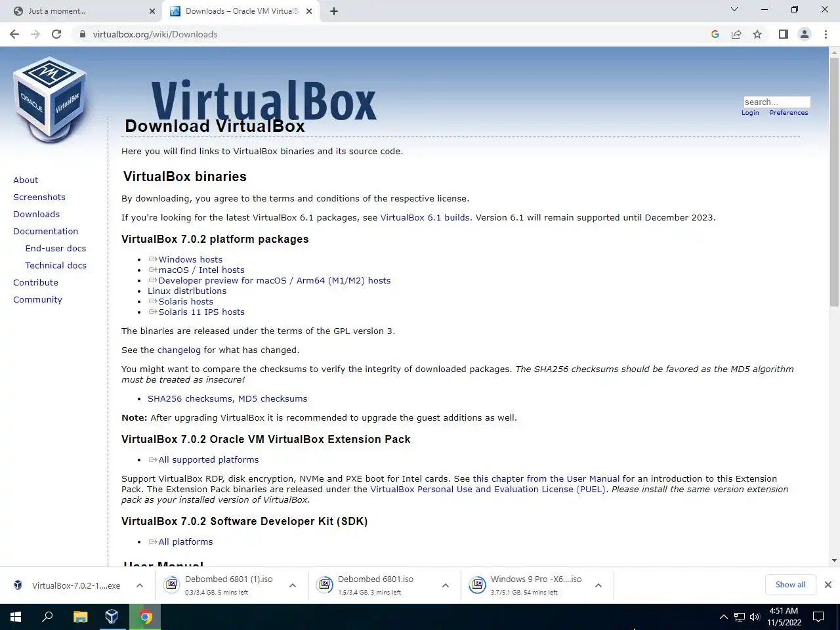Open File Explorer from taskbar
The height and width of the screenshot is (630, 840).
[80, 617]
